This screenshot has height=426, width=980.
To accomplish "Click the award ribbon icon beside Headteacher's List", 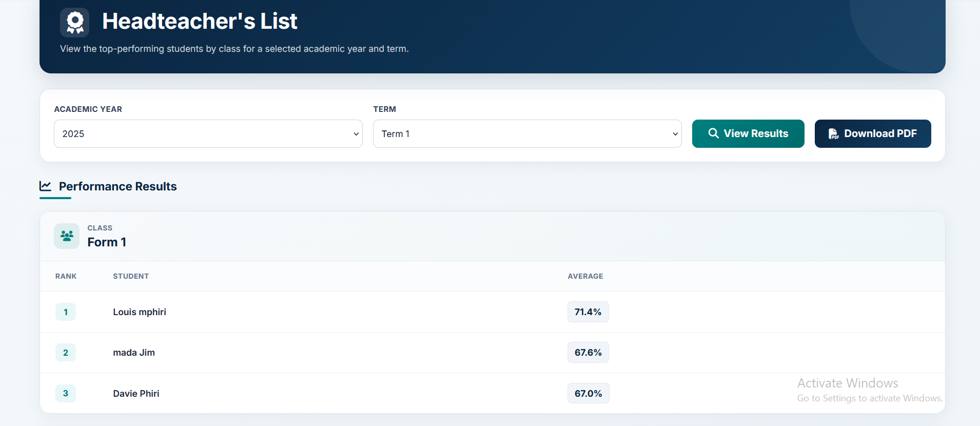I will [x=75, y=23].
